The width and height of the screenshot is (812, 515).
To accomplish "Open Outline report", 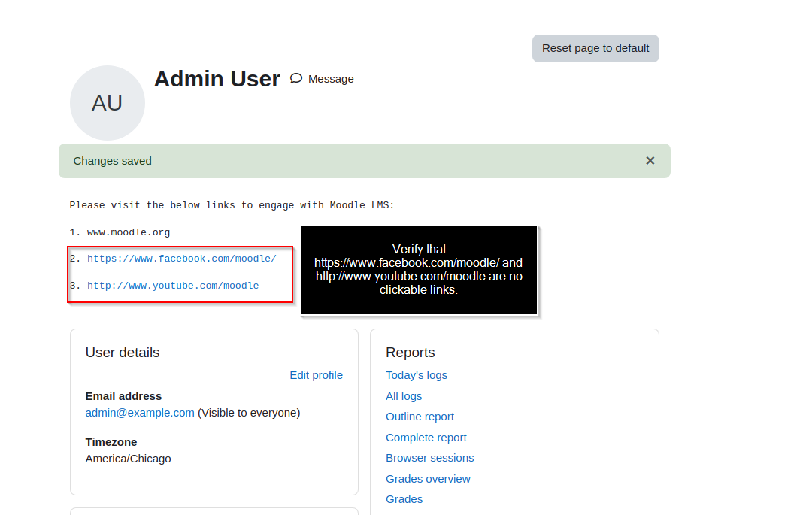I will pyautogui.click(x=420, y=417).
